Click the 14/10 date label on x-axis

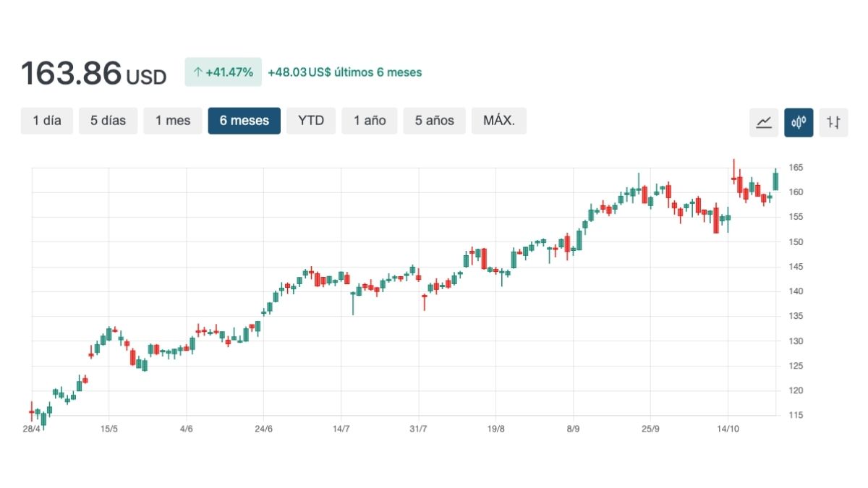coord(728,429)
